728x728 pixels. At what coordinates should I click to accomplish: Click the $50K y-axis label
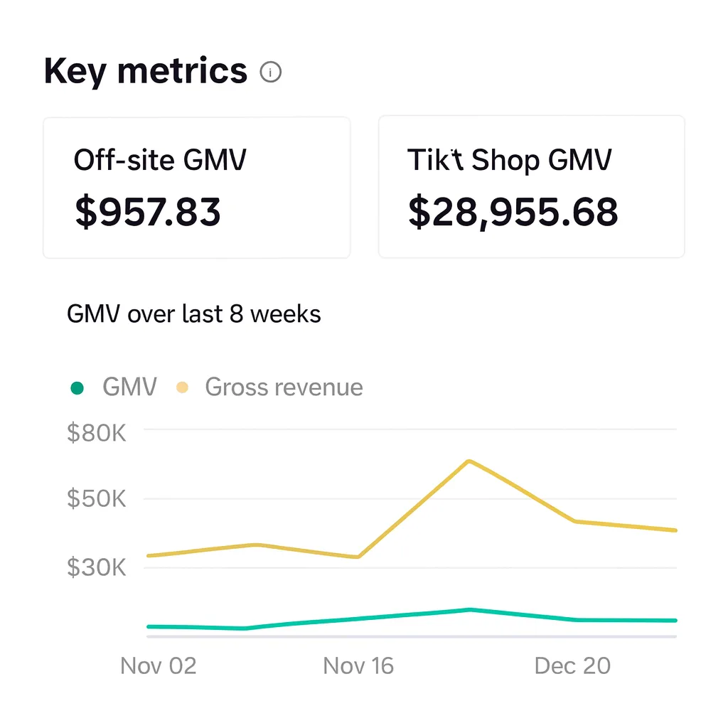pos(96,499)
